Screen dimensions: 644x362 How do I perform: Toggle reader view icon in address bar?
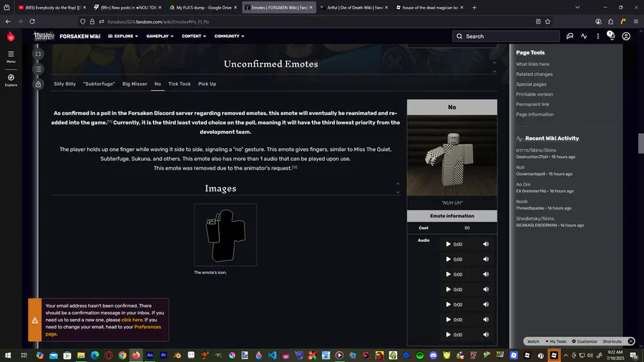coord(538,21)
